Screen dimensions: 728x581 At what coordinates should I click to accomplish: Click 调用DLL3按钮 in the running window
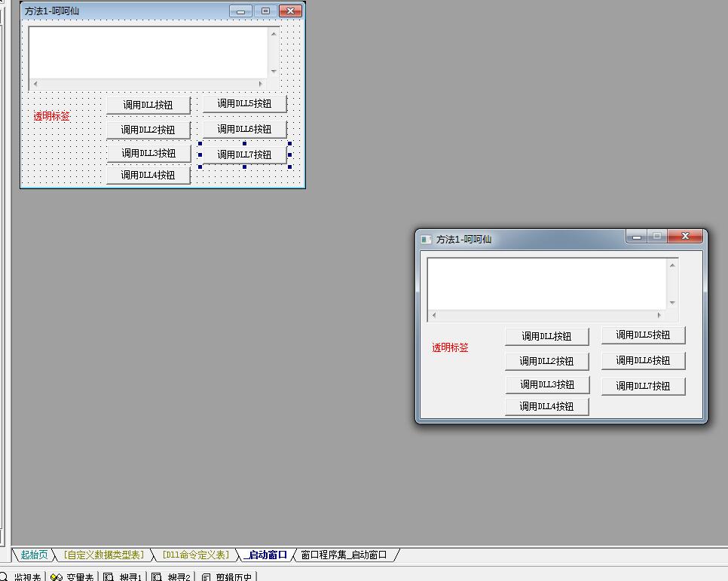pyautogui.click(x=547, y=384)
